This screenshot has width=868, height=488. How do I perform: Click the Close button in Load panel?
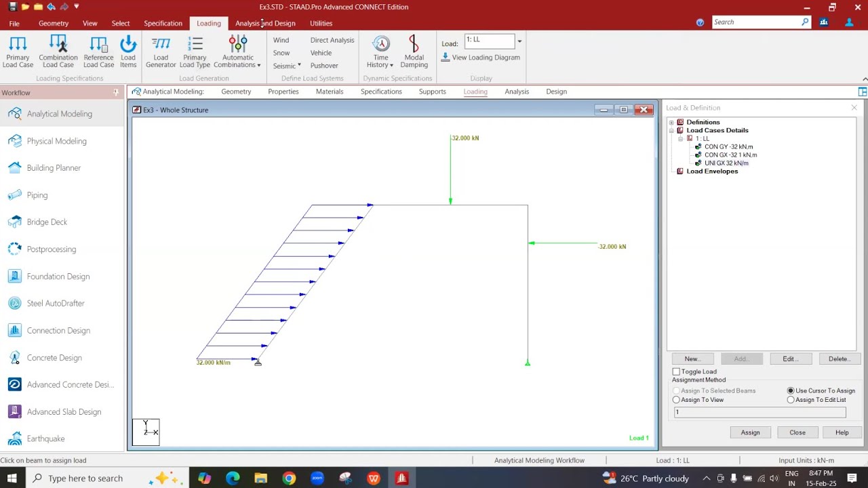click(797, 432)
